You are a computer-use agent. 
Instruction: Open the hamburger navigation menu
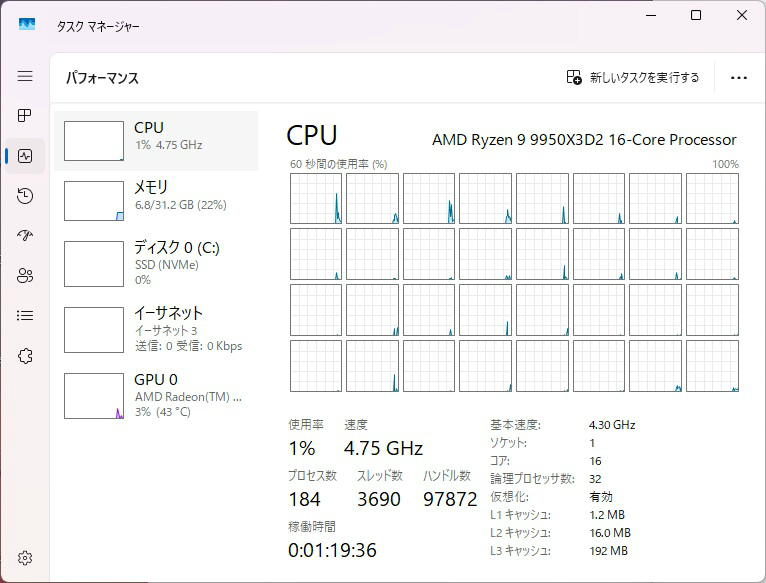click(x=25, y=76)
